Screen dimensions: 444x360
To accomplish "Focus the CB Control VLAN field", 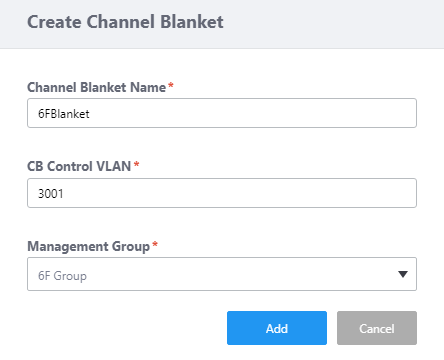I will click(222, 193).
